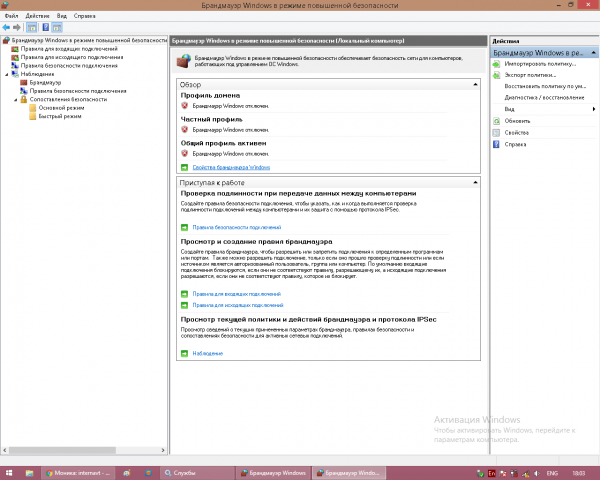Click the gray Forward arrow in toolbar

16,28
